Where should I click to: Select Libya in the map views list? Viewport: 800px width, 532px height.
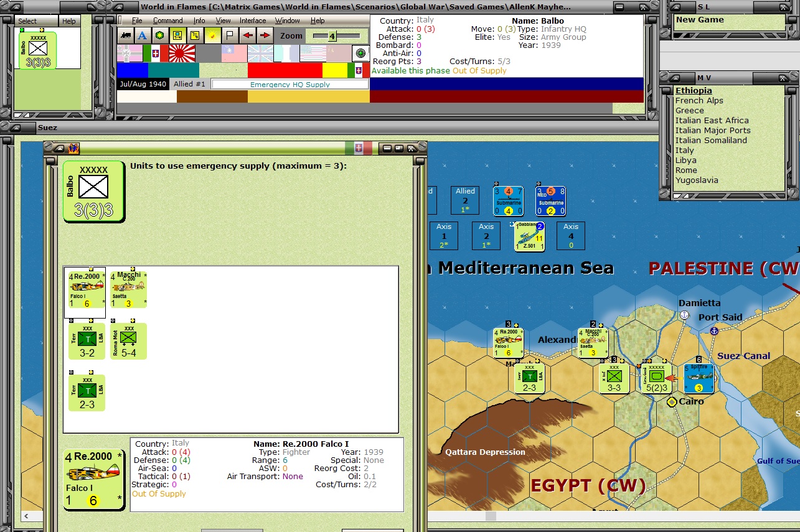point(685,160)
